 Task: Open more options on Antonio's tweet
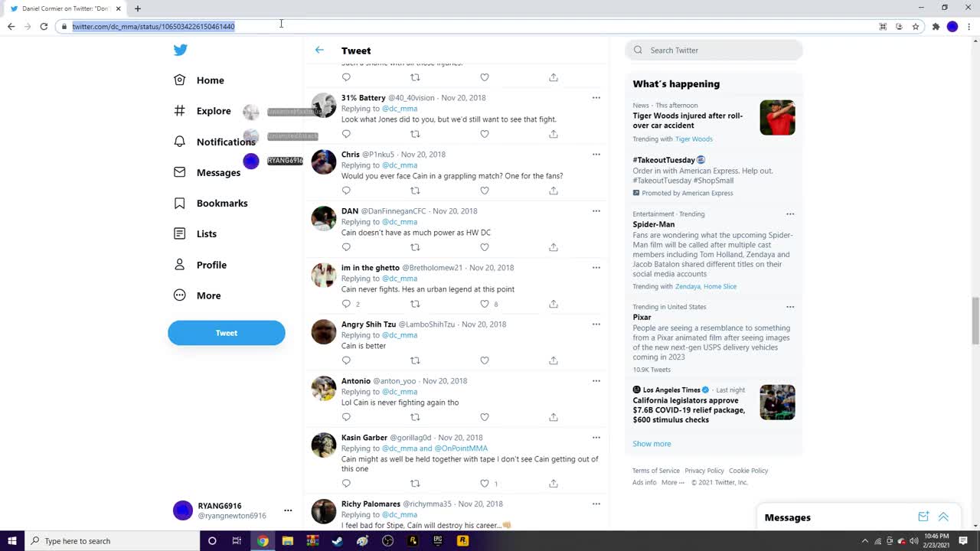596,381
